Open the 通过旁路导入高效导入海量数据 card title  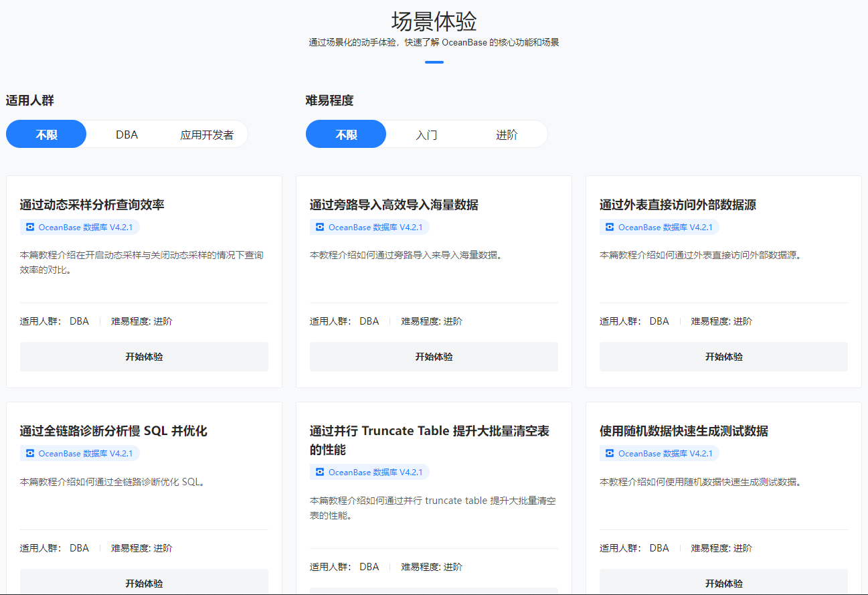[x=394, y=205]
